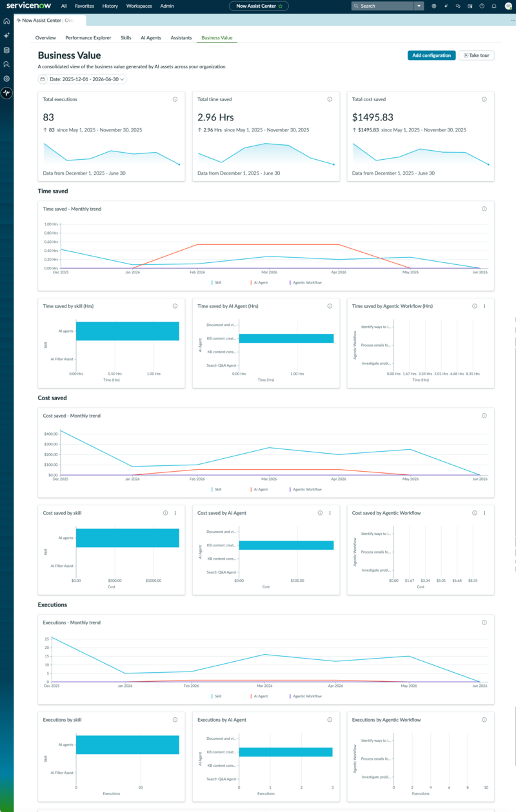Toggle AI Agent series in Time saved trend legend
516x812 pixels.
coord(259,282)
